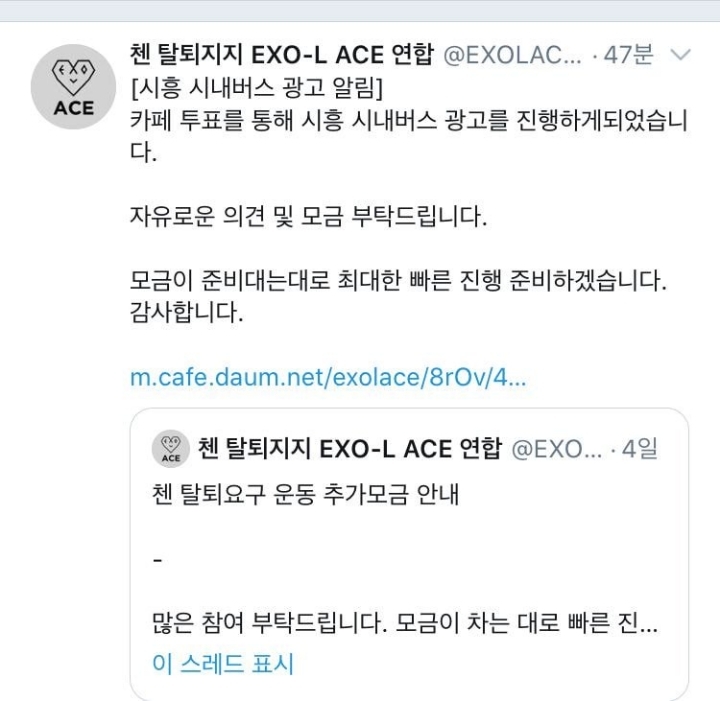Click the gray header bar at top
Viewport: 720px width, 701px height.
[x=360, y=11]
